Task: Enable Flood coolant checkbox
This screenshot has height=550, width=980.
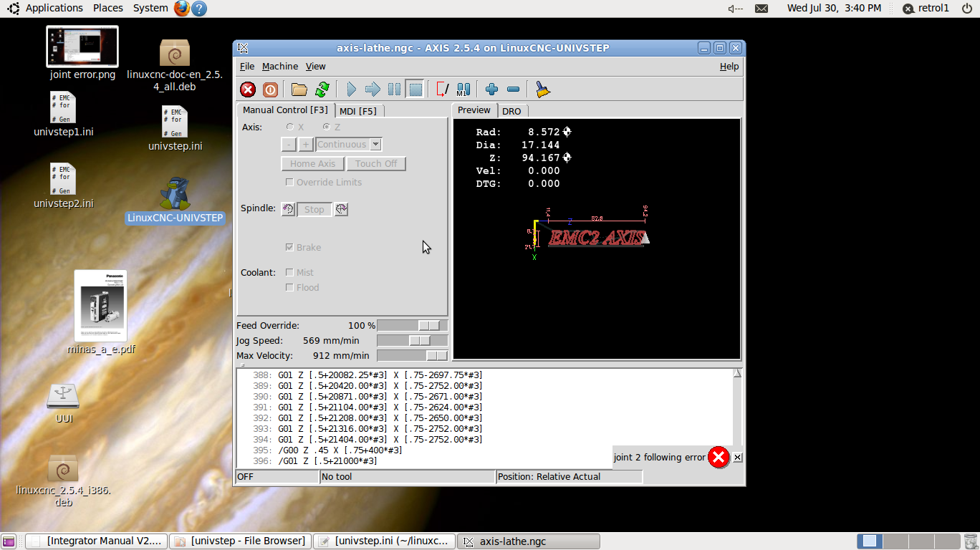Action: [289, 288]
